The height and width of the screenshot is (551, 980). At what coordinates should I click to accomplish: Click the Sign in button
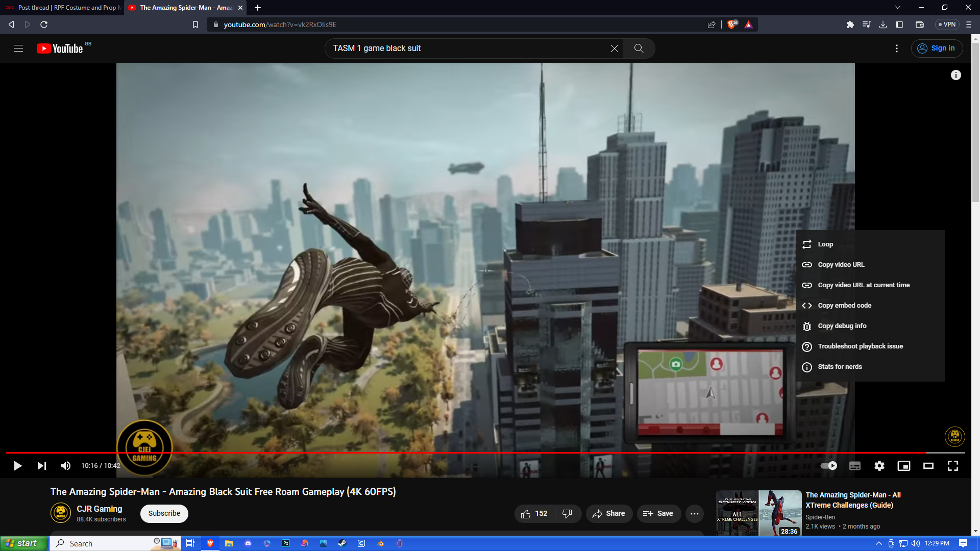click(x=937, y=48)
